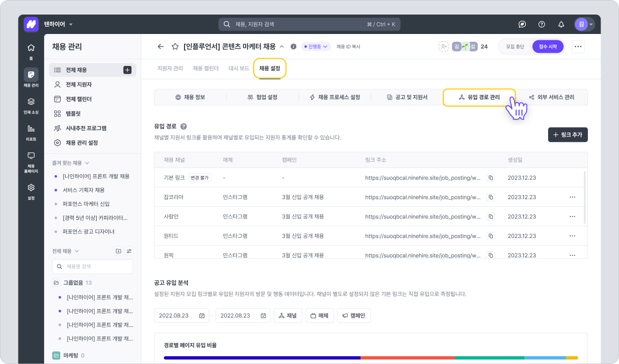The height and width of the screenshot is (364, 619).
Task: Click the 링크 추가 button
Action: [x=568, y=134]
